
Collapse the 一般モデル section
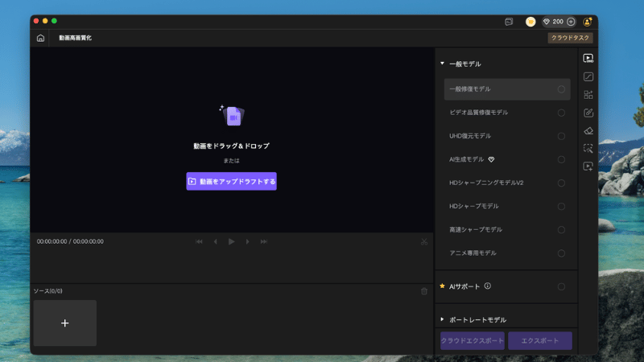[442, 64]
